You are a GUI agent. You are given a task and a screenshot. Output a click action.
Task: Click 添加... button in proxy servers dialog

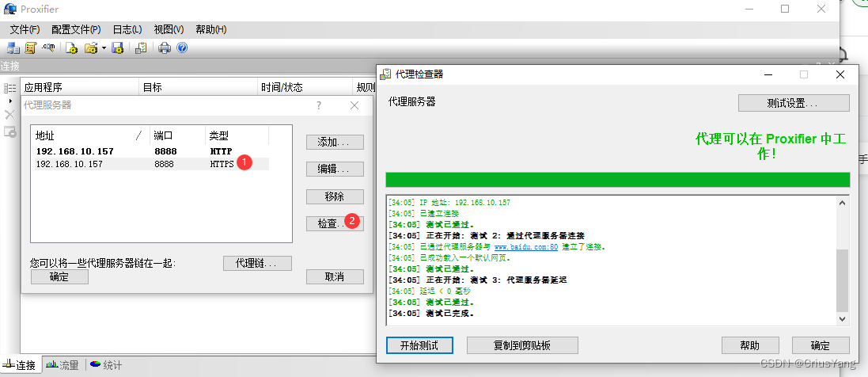[335, 142]
